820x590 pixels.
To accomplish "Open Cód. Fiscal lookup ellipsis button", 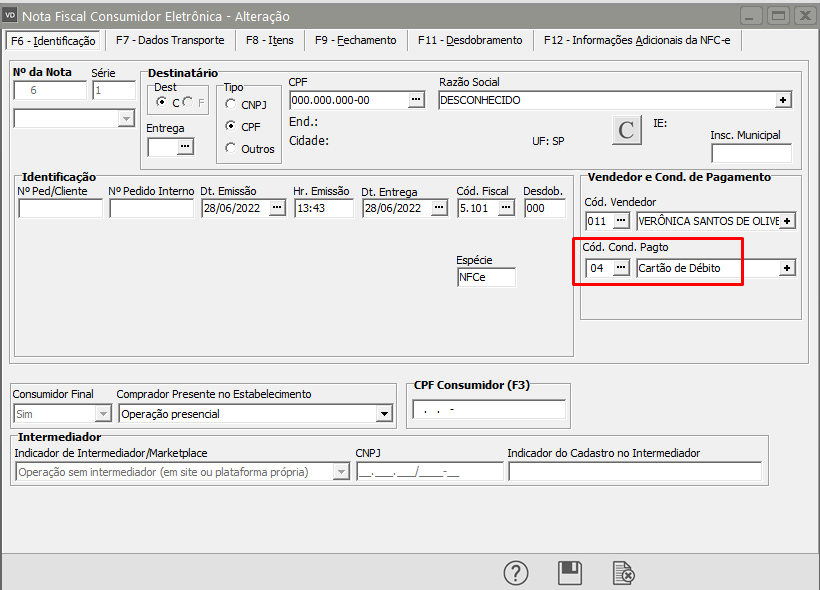I will (506, 208).
